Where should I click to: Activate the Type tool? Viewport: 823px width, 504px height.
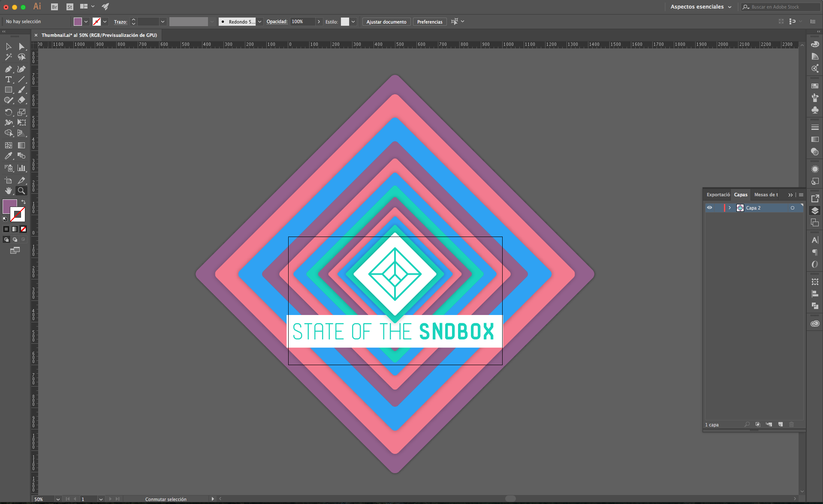pos(8,79)
